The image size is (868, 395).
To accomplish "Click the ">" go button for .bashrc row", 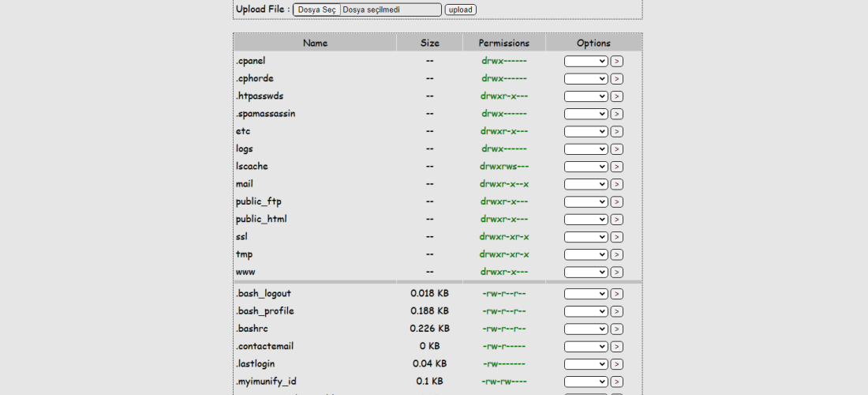I will [617, 329].
